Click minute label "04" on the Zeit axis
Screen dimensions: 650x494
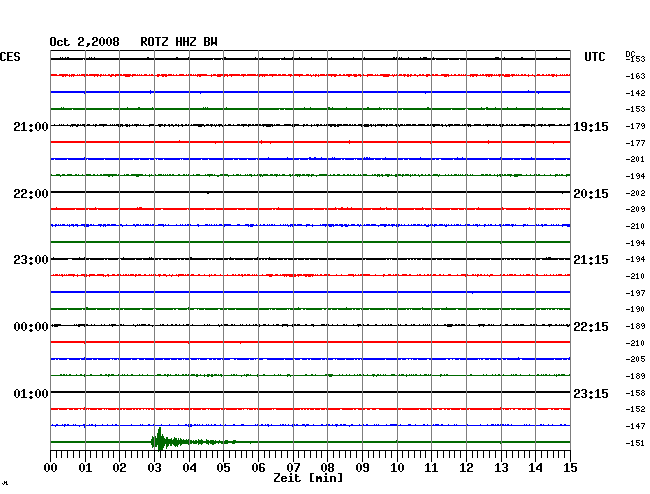pos(189,468)
